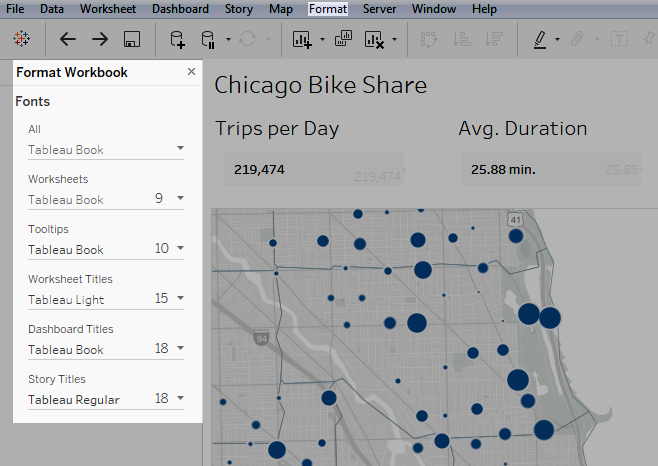
Task: Open the All fonts dropdown
Action: 106,149
